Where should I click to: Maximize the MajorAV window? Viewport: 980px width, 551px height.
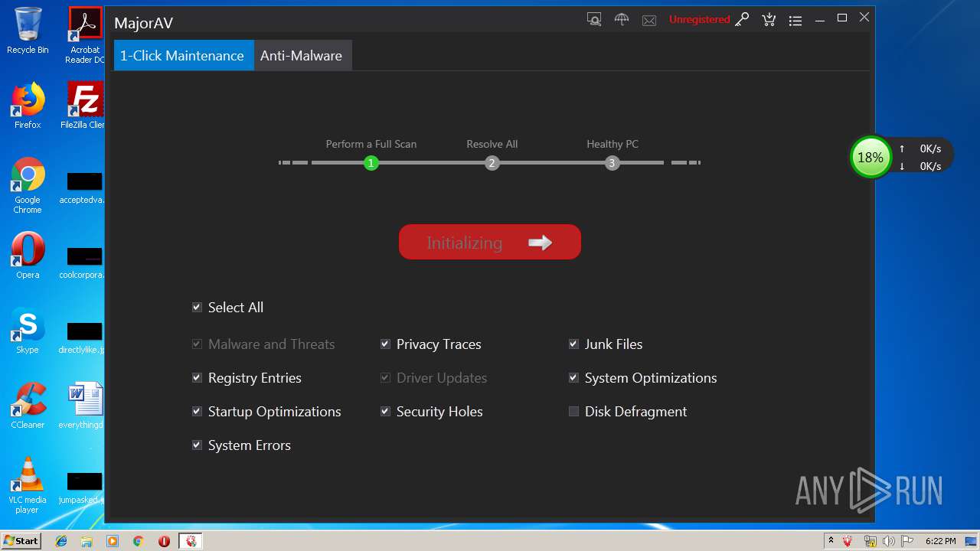[842, 18]
